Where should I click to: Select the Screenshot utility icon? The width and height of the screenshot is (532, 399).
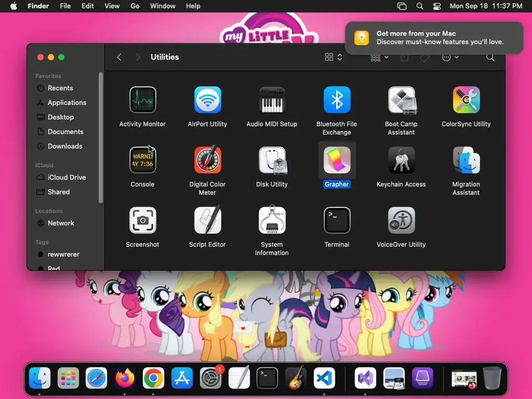(x=142, y=220)
